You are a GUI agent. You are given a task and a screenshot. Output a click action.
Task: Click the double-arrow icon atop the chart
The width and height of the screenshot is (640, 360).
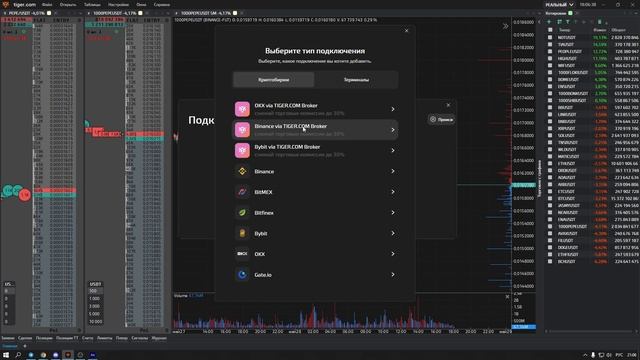pyautogui.click(x=505, y=26)
